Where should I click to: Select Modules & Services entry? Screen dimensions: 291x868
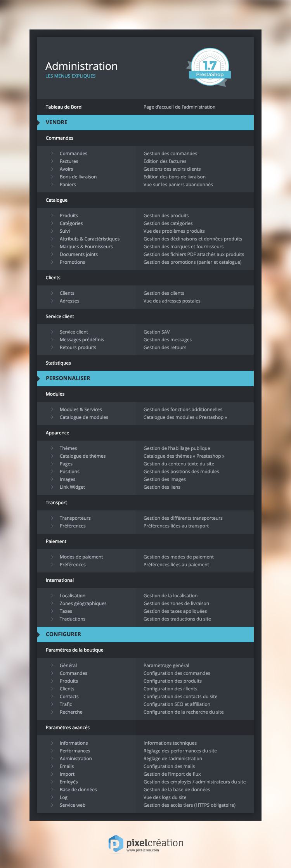click(x=81, y=410)
